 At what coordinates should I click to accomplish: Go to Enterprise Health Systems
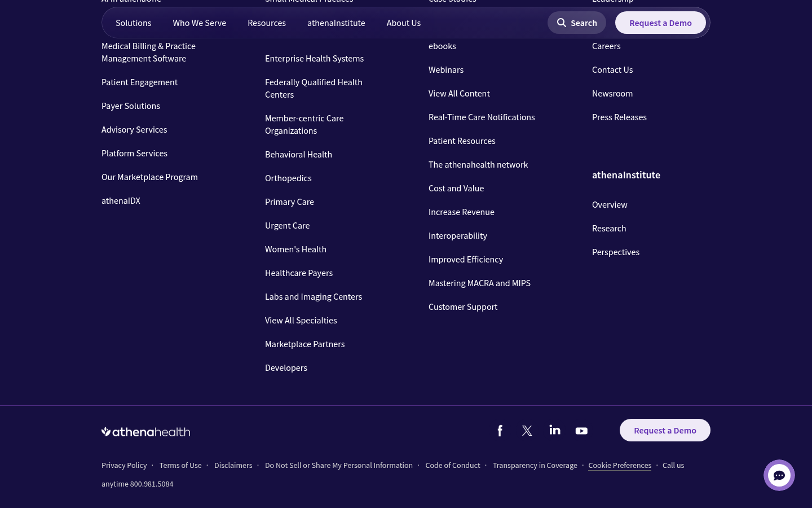pos(314,58)
